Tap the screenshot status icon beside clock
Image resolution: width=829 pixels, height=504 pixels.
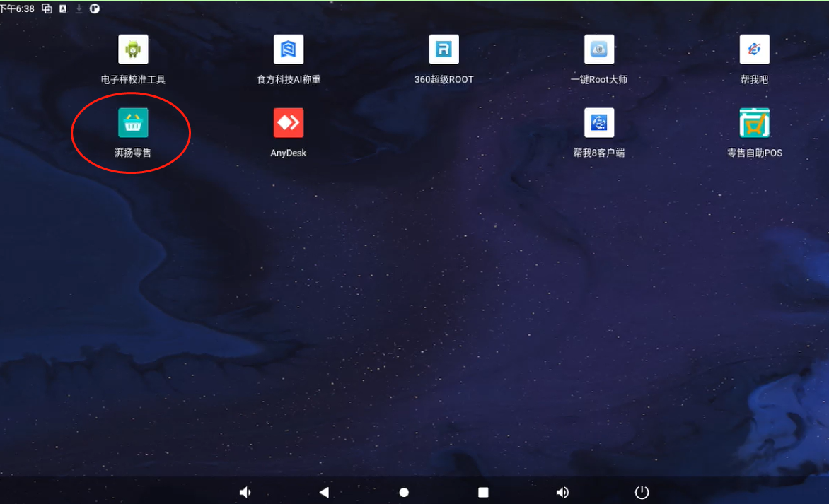click(x=47, y=8)
